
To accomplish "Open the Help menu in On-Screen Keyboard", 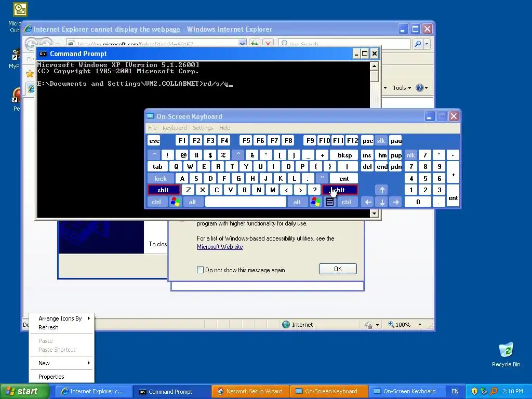I will [x=224, y=128].
